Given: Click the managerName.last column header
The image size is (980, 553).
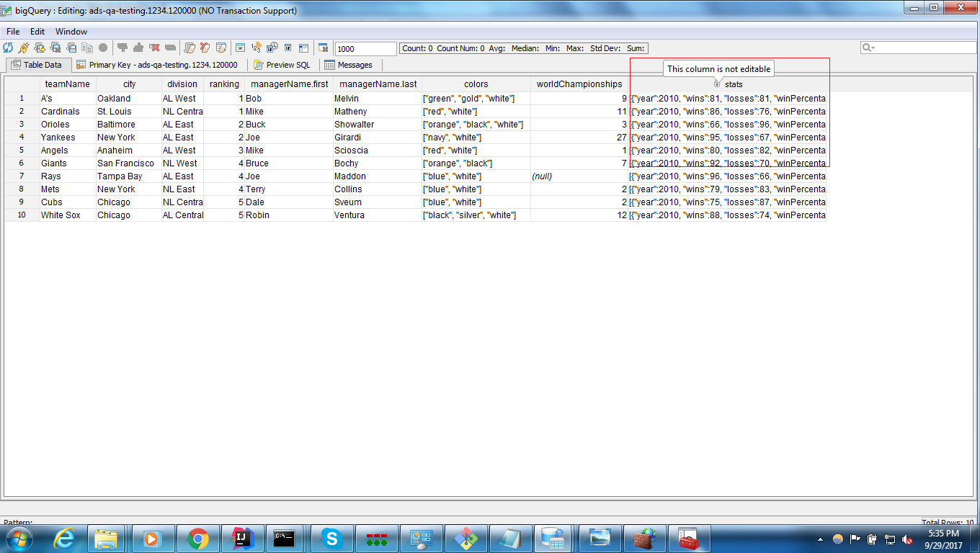Looking at the screenshot, I should [x=378, y=84].
